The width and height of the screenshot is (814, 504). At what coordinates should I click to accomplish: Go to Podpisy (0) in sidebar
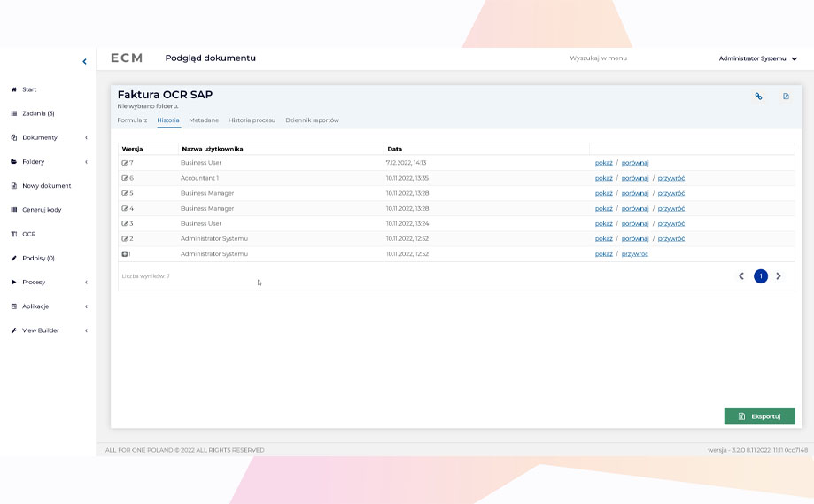point(38,258)
